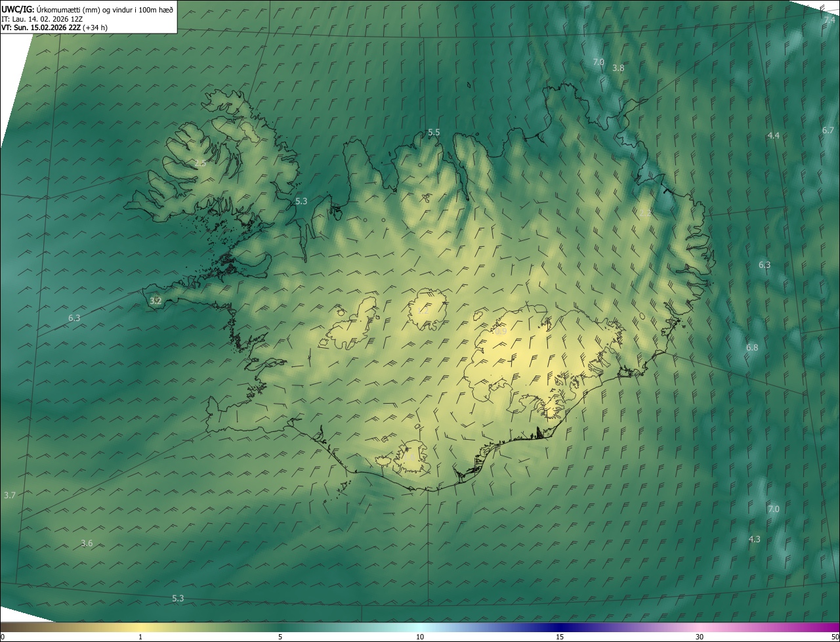840x642 pixels.
Task: Click the 5.5 value on north coast
Action: coord(434,133)
